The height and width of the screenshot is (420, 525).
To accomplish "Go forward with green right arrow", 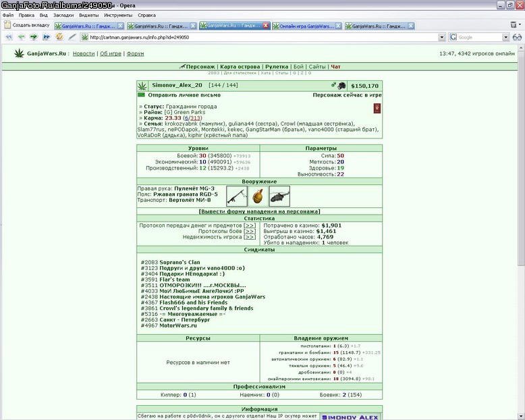I will click(34, 37).
